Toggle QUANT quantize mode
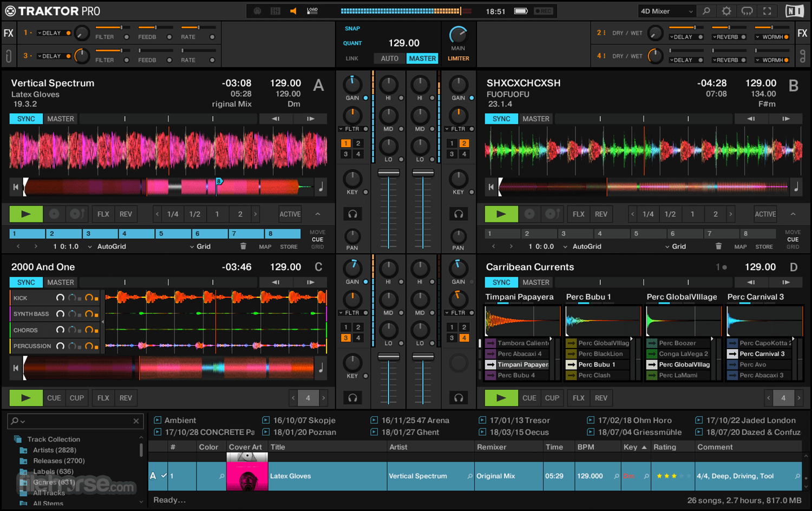Image resolution: width=812 pixels, height=511 pixels. [x=352, y=43]
